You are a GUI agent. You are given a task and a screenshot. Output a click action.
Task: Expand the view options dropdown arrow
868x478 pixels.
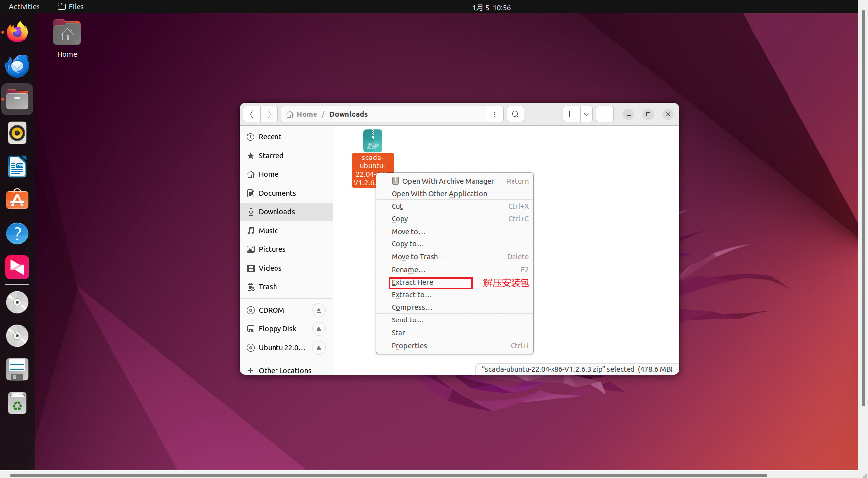[x=587, y=114]
